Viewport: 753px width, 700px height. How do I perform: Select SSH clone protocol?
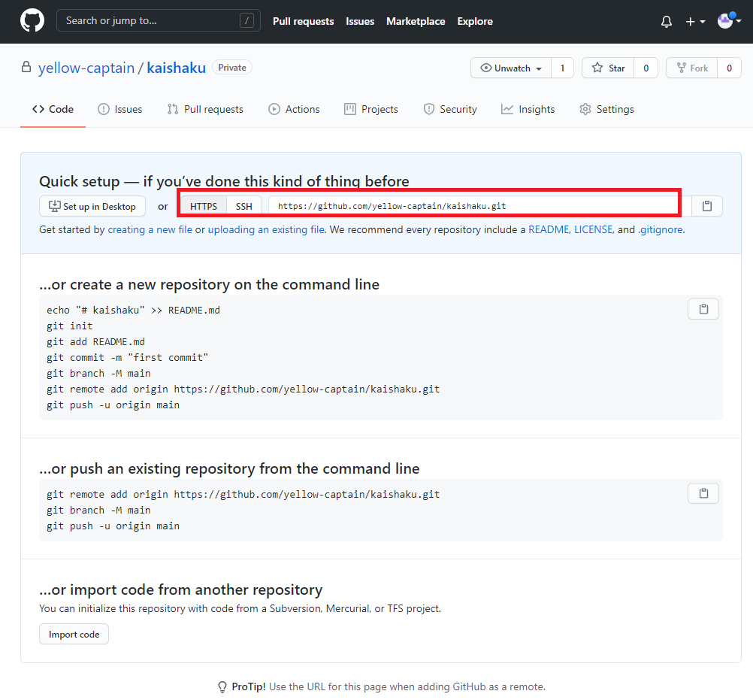[x=244, y=206]
